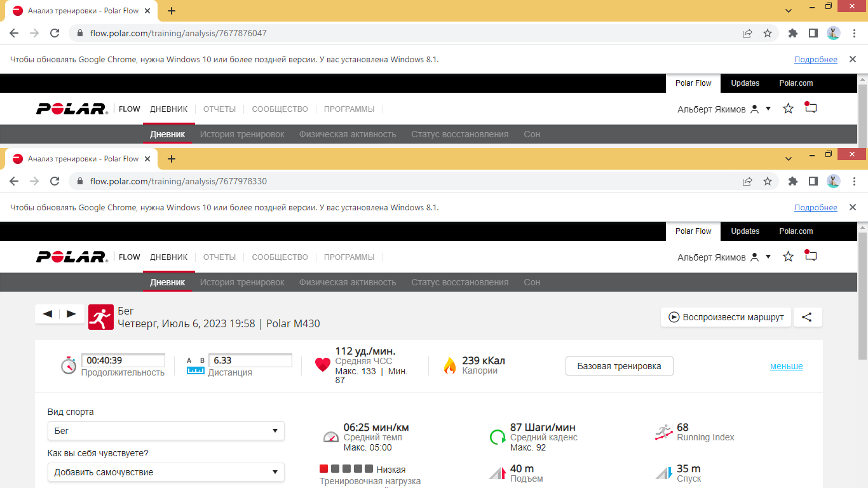Reload the page in the background window
The width and height of the screenshot is (868, 488).
[x=55, y=33]
